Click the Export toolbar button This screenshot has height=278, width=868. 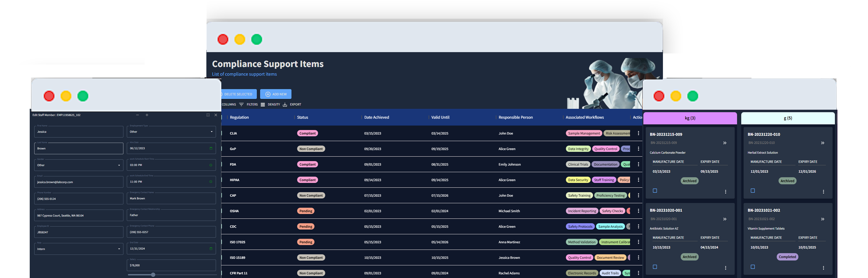(x=292, y=105)
